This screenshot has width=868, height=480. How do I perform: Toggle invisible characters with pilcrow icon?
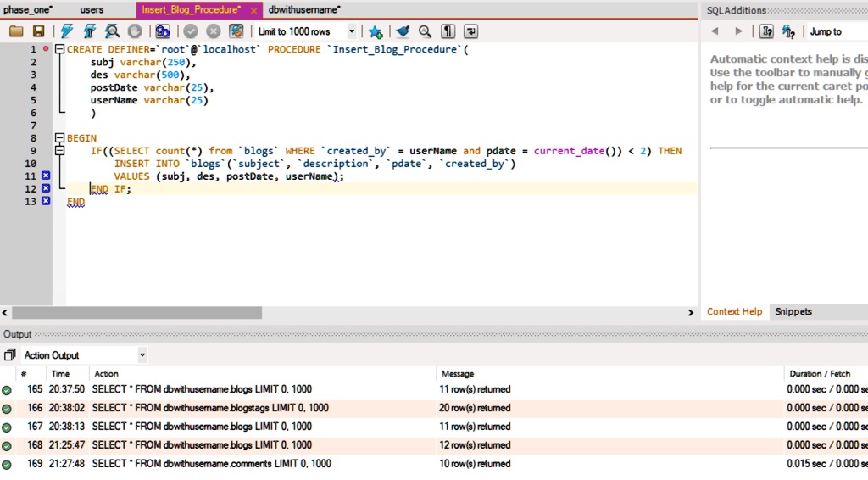tap(448, 31)
